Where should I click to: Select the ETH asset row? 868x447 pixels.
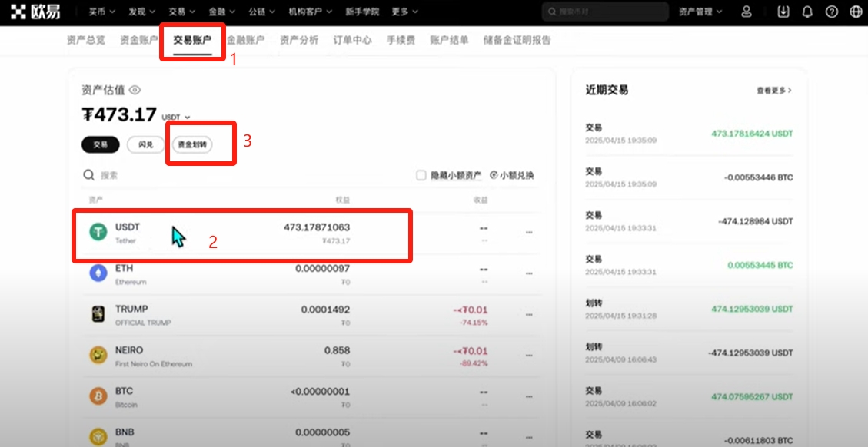pos(308,273)
